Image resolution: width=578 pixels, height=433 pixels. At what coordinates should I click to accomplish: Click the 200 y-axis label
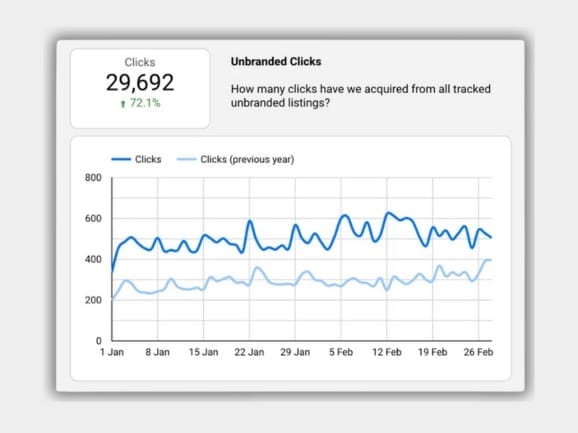(93, 300)
